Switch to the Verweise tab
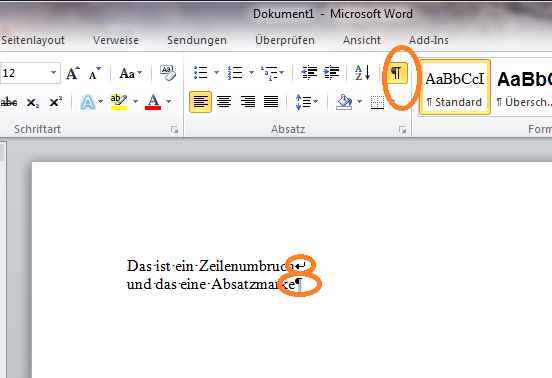The height and width of the screenshot is (378, 552). click(x=116, y=40)
